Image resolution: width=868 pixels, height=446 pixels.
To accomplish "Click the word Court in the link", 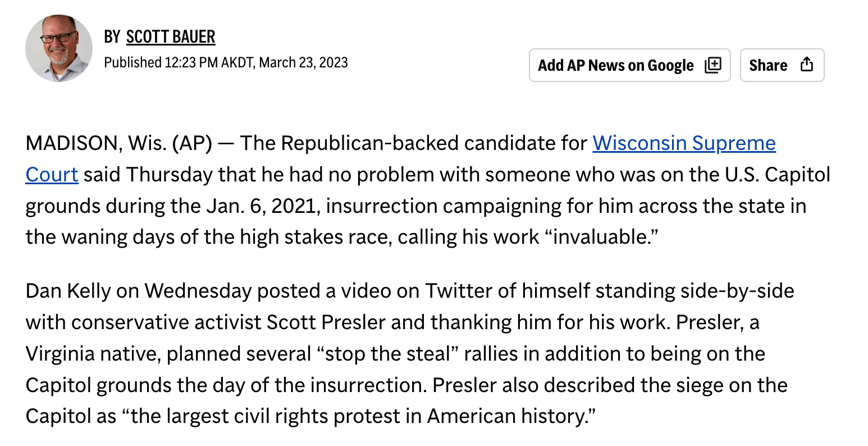I will coord(52,175).
